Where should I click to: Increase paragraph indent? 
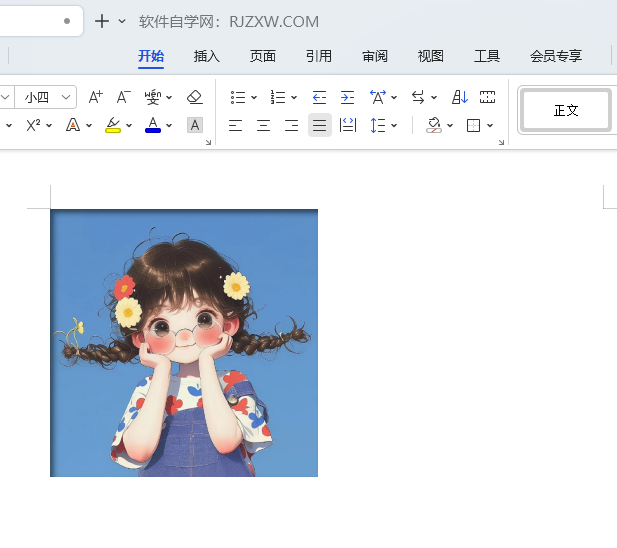[347, 97]
